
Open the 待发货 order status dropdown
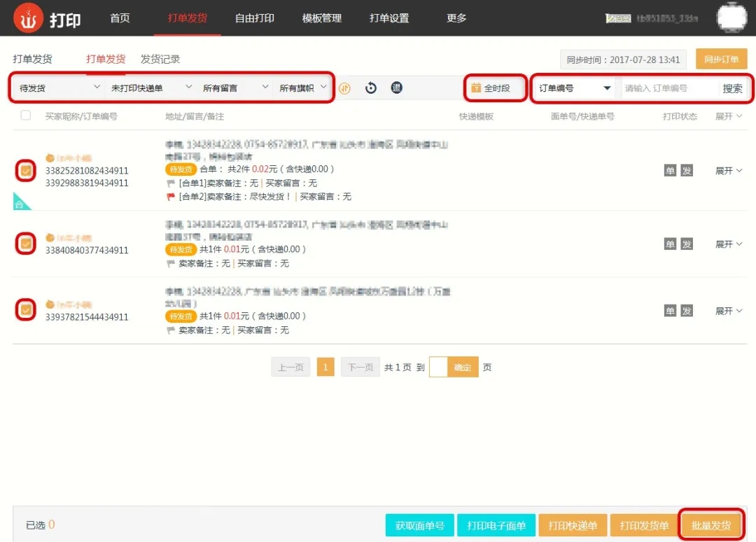tap(59, 88)
